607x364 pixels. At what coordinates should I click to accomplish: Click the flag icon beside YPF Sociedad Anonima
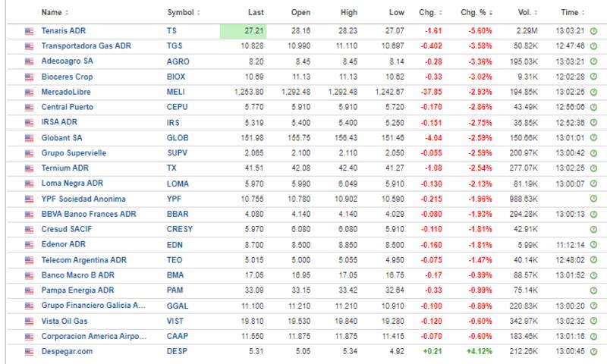[x=30, y=199]
